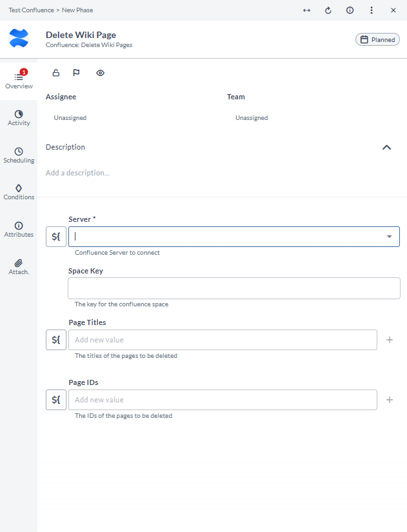Open the Attributes tab
The width and height of the screenshot is (407, 532).
pyautogui.click(x=19, y=230)
